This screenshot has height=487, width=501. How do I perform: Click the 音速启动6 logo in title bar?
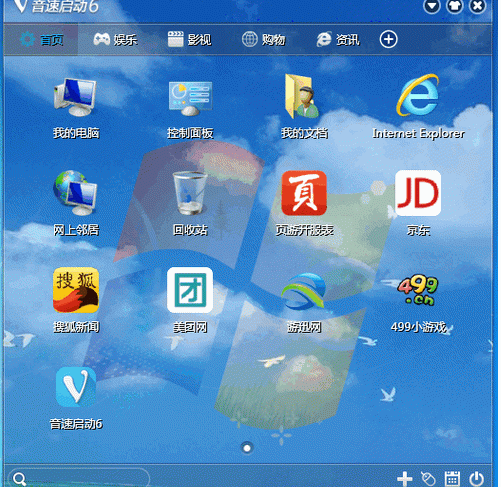pyautogui.click(x=56, y=6)
